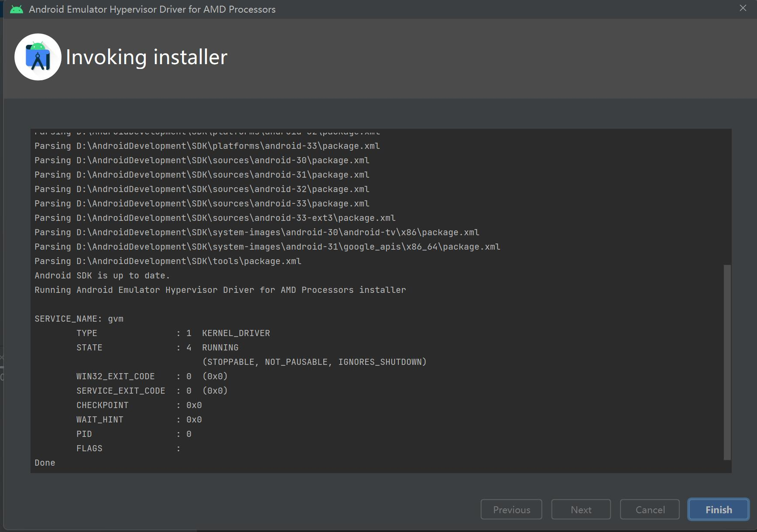The width and height of the screenshot is (757, 532).
Task: Click the android-30 android-tv x86 line
Action: point(257,232)
